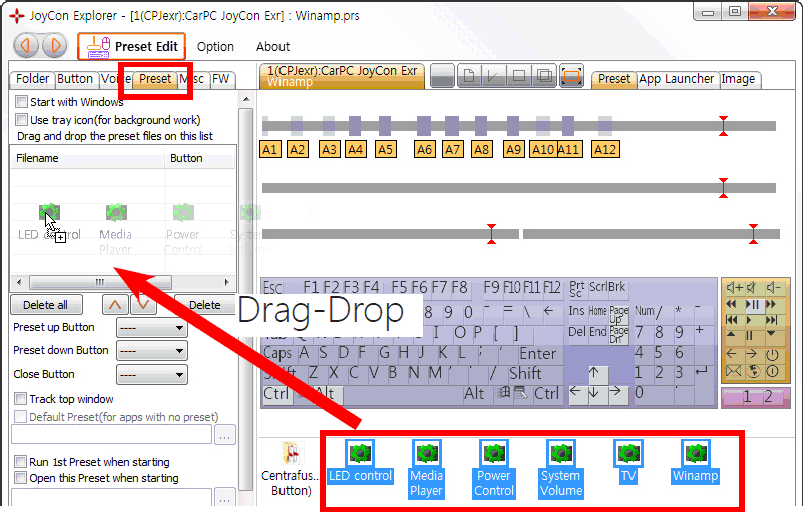
Task: Click the Button column header
Action: (x=200, y=158)
